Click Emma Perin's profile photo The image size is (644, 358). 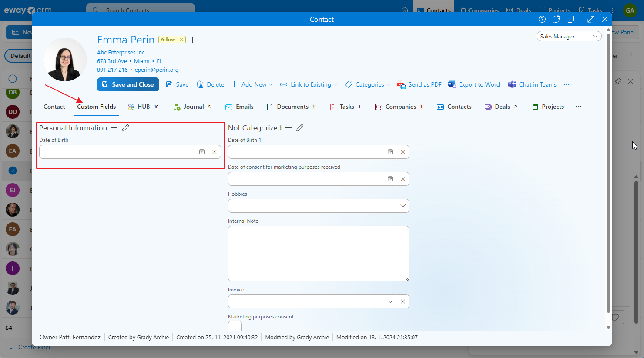[65, 60]
